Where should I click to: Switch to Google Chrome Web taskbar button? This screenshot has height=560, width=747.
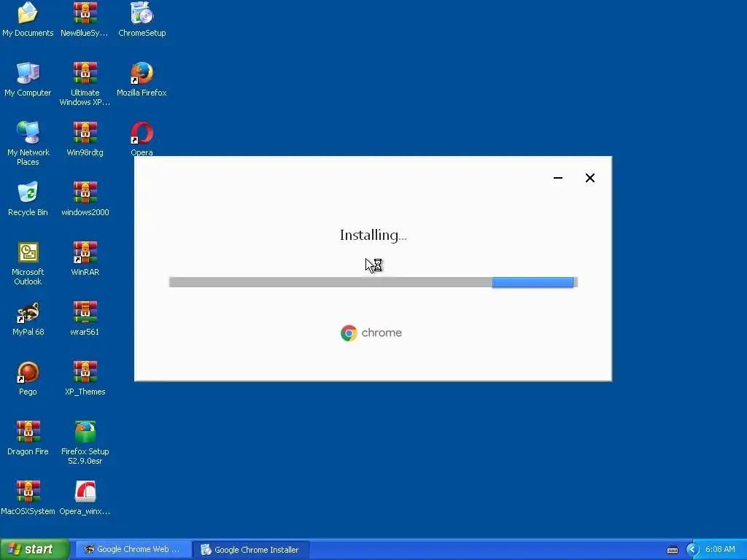(x=133, y=550)
